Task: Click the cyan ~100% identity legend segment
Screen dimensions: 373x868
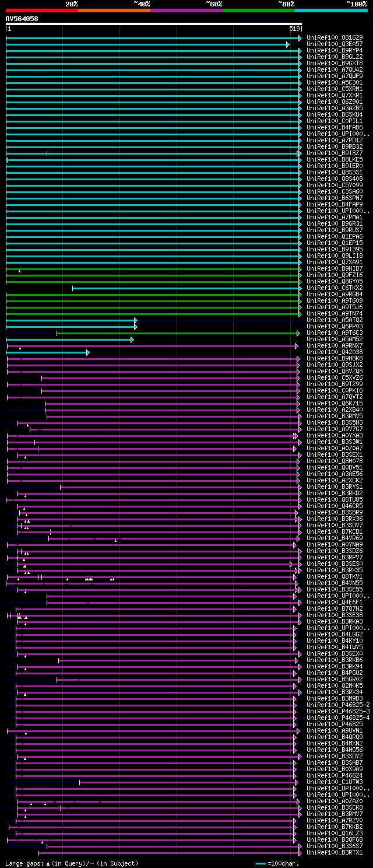Action: [331, 10]
